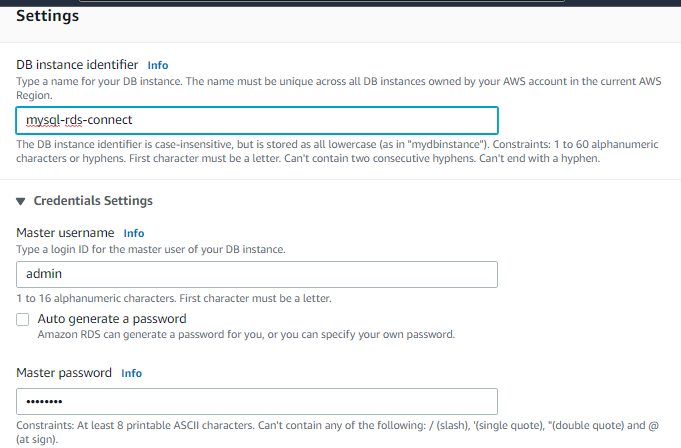Image resolution: width=681 pixels, height=448 pixels.
Task: Open Info link beside Master username
Action: click(134, 233)
